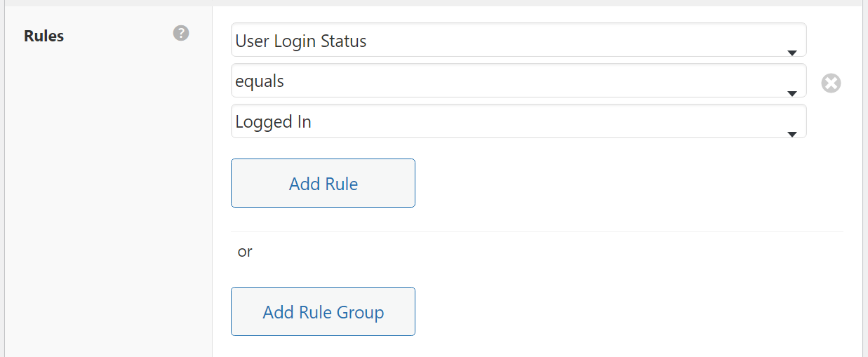Click the arrow on User Login Status select

pos(792,53)
